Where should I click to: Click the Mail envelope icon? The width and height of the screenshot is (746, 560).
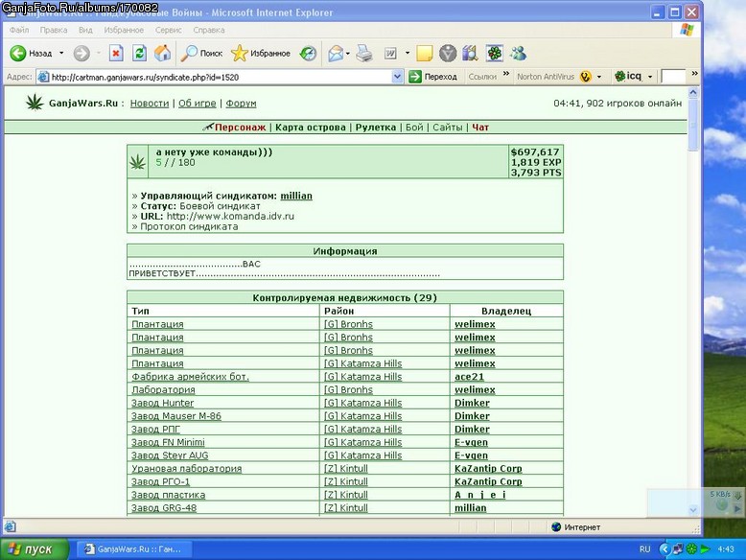coord(336,54)
